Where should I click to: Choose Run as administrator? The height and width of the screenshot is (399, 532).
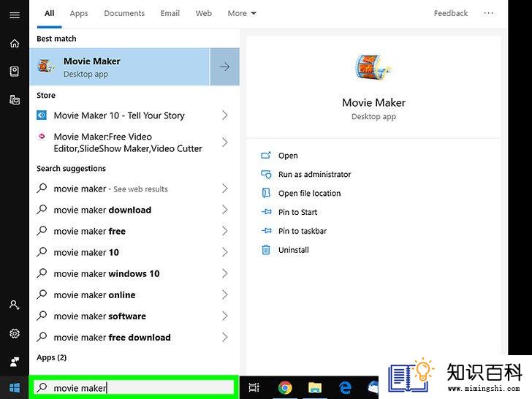(x=314, y=175)
